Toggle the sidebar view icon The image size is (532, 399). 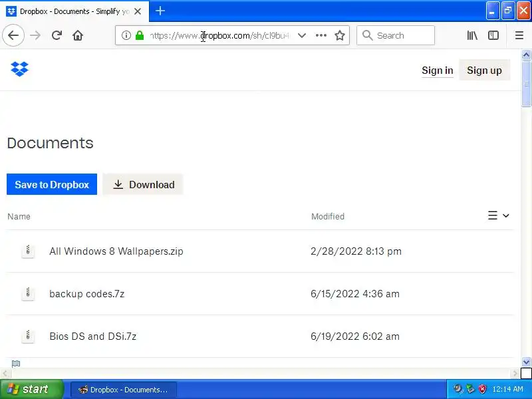493,35
